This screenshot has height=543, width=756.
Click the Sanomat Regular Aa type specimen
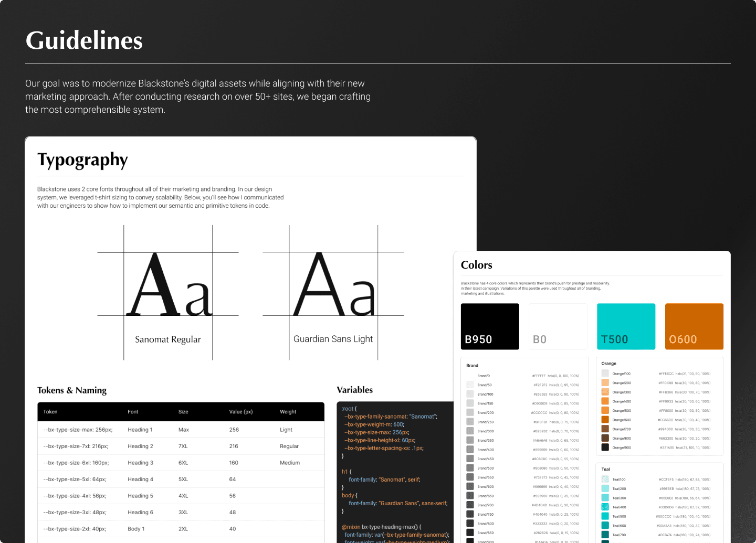point(168,284)
